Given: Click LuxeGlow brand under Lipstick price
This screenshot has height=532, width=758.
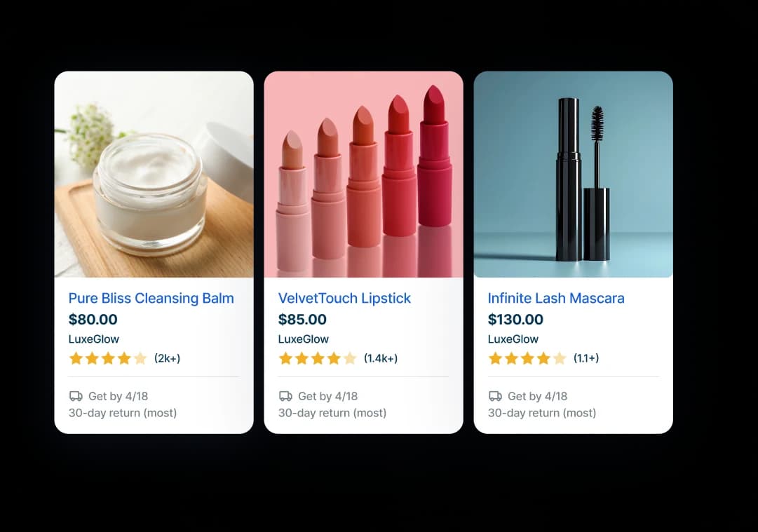Looking at the screenshot, I should tap(304, 339).
